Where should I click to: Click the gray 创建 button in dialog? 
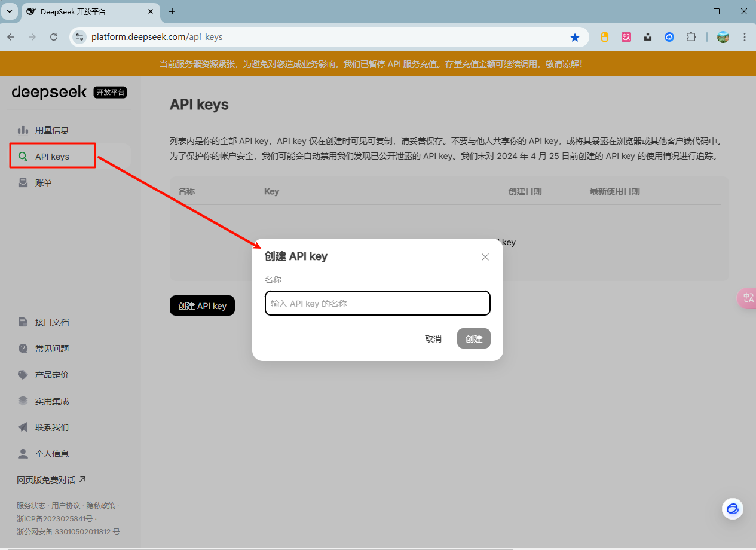click(x=474, y=338)
